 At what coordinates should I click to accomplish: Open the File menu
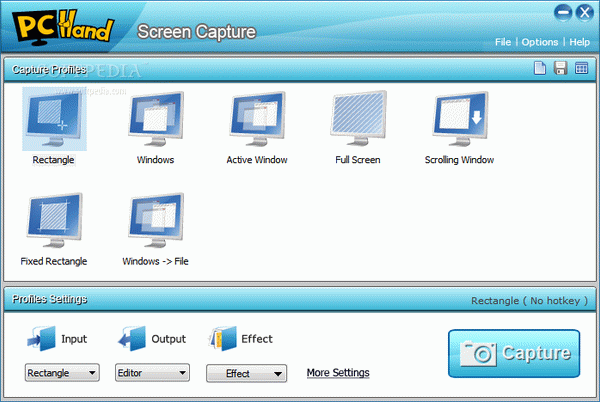503,42
